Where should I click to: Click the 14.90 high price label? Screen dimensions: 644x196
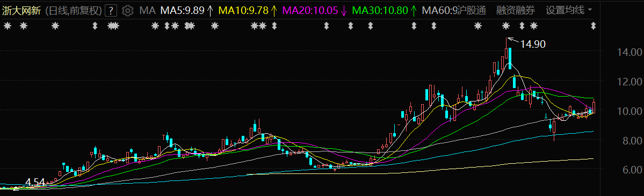[533, 44]
